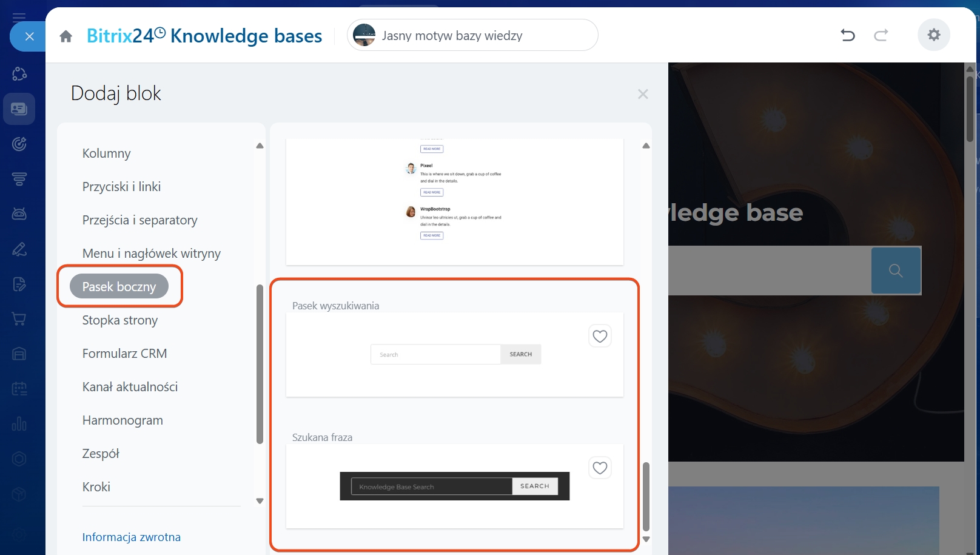
Task: Open the pen signature icon in left sidebar
Action: (x=19, y=249)
